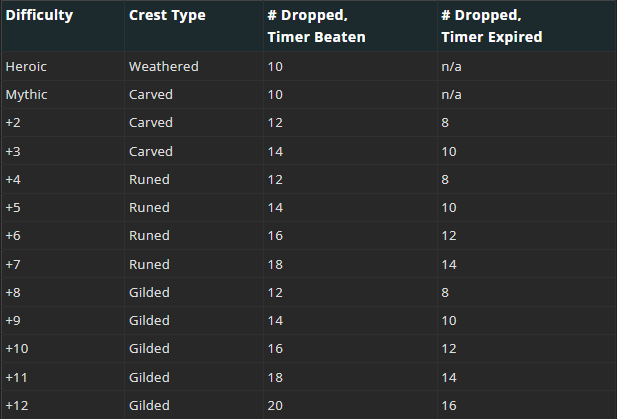Select the Gilded cell in the +8 row
617x419 pixels.
(x=150, y=293)
